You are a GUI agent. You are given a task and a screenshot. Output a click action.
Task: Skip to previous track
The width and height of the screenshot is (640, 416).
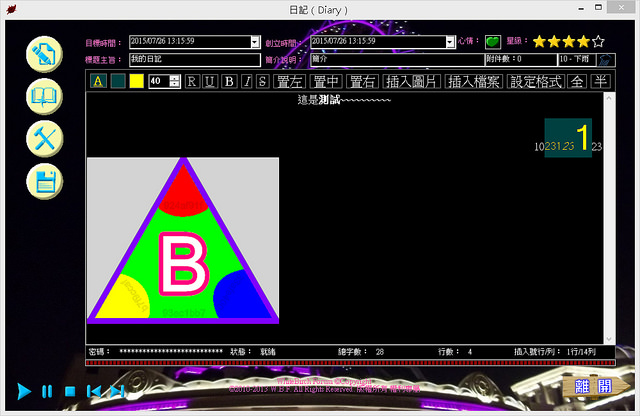[x=94, y=392]
